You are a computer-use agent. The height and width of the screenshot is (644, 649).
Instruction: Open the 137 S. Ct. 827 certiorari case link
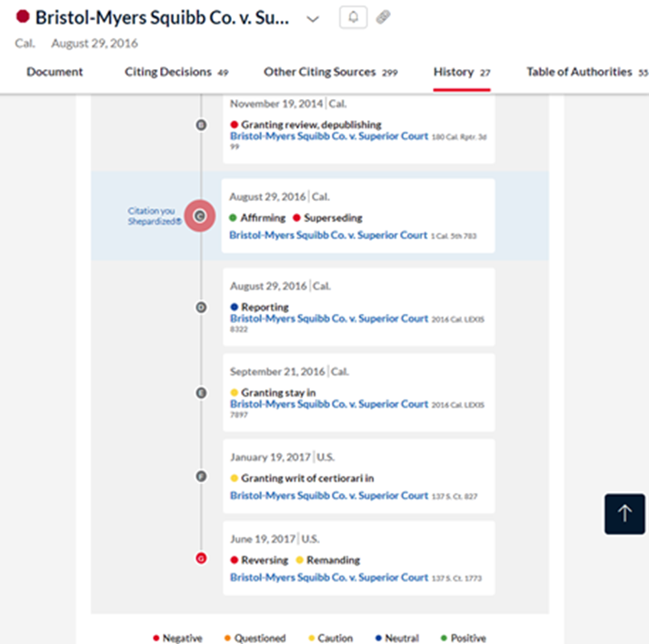point(329,496)
